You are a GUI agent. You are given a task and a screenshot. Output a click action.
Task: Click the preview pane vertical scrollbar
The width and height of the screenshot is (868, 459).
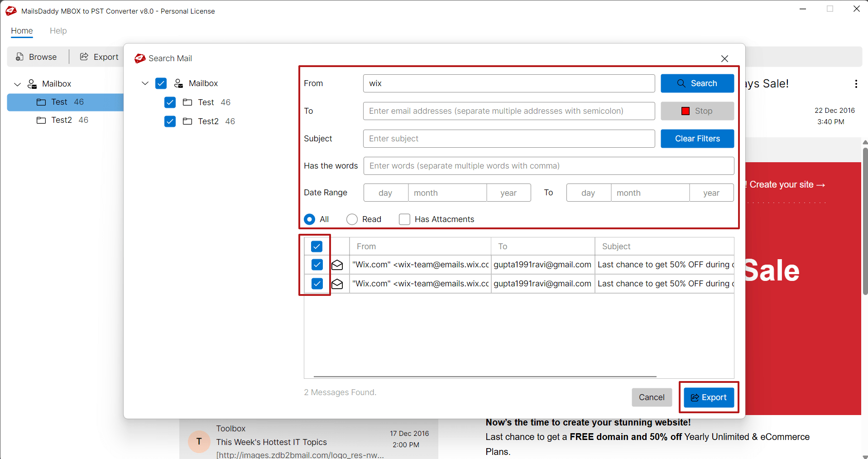(x=865, y=222)
